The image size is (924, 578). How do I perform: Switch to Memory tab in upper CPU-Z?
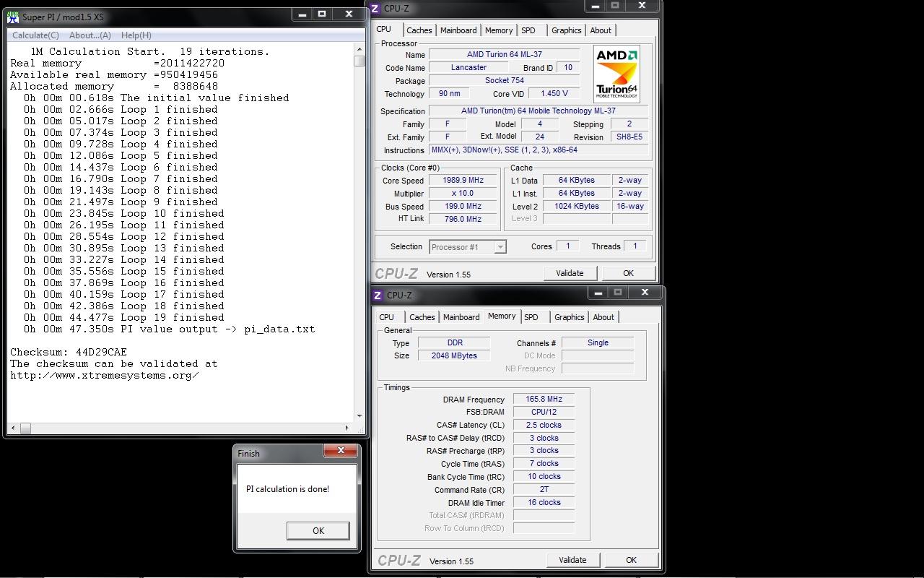[499, 30]
